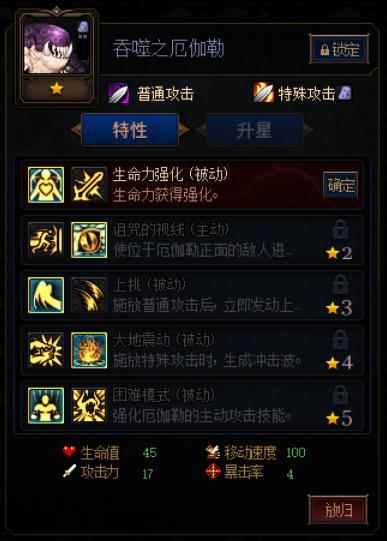Viewport: 387px width, 541px height.
Task: Click the padlock on the star 5 trait
Action: (x=340, y=395)
